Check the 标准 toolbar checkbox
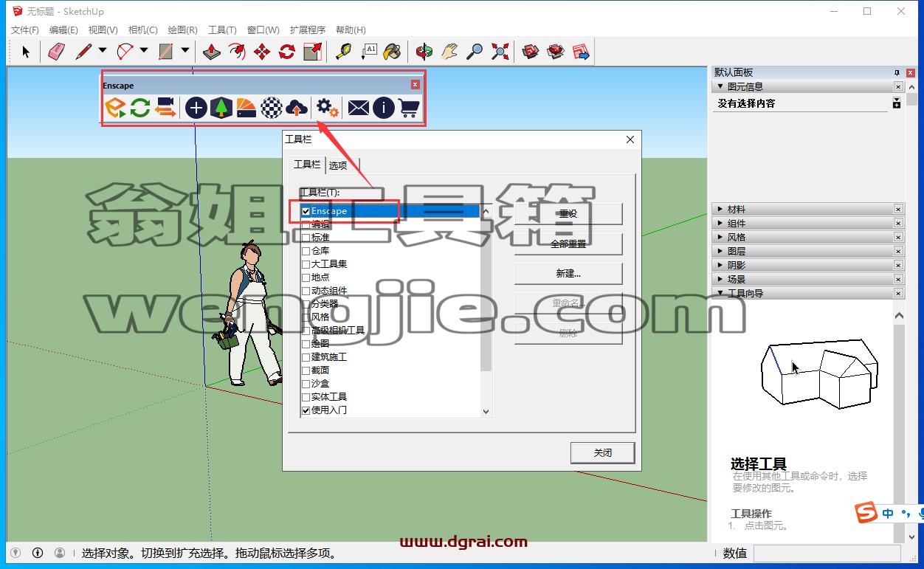 (306, 238)
